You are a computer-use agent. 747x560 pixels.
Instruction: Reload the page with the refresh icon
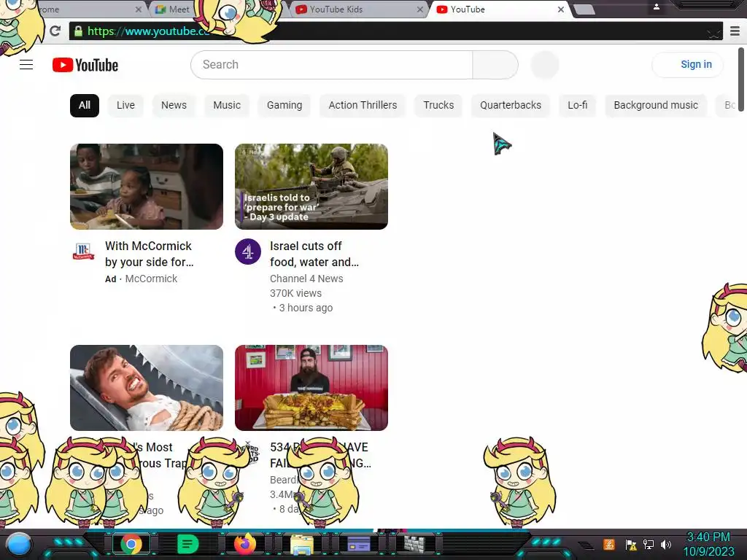pyautogui.click(x=55, y=31)
